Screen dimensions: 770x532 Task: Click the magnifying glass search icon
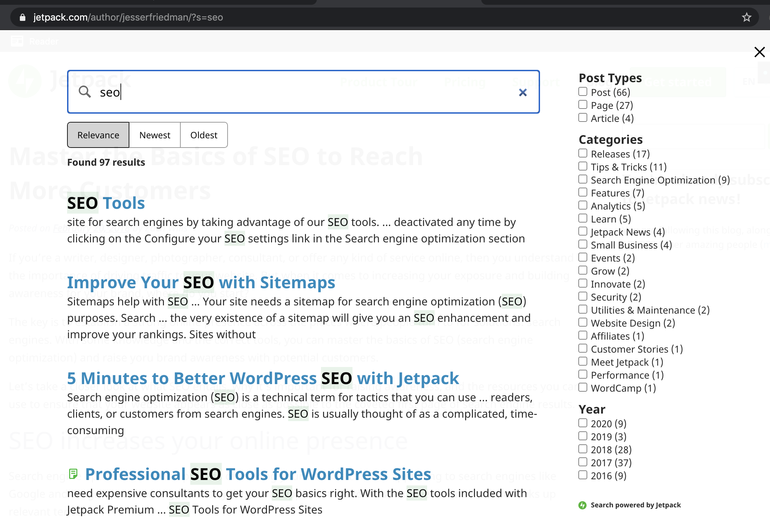pos(85,92)
